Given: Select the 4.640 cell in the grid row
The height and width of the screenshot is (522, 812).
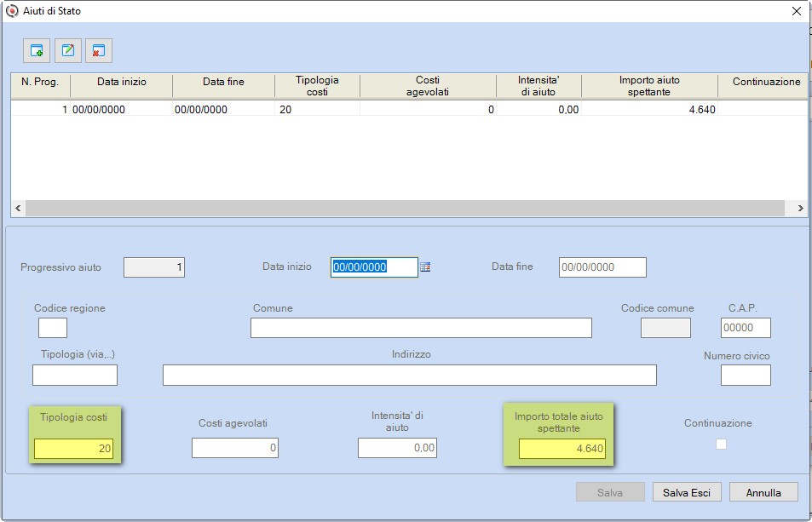Looking at the screenshot, I should tap(649, 109).
